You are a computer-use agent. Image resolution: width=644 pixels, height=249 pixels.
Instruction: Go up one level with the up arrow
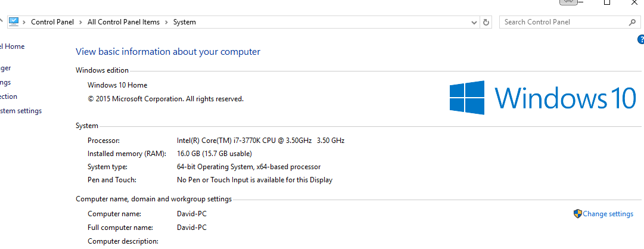(x=2, y=21)
